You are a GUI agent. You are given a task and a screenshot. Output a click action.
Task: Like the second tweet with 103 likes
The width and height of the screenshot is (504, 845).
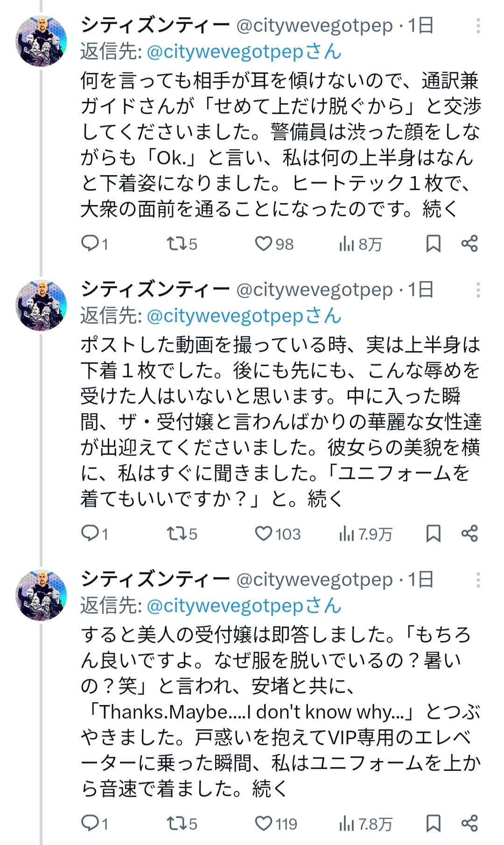(x=263, y=534)
